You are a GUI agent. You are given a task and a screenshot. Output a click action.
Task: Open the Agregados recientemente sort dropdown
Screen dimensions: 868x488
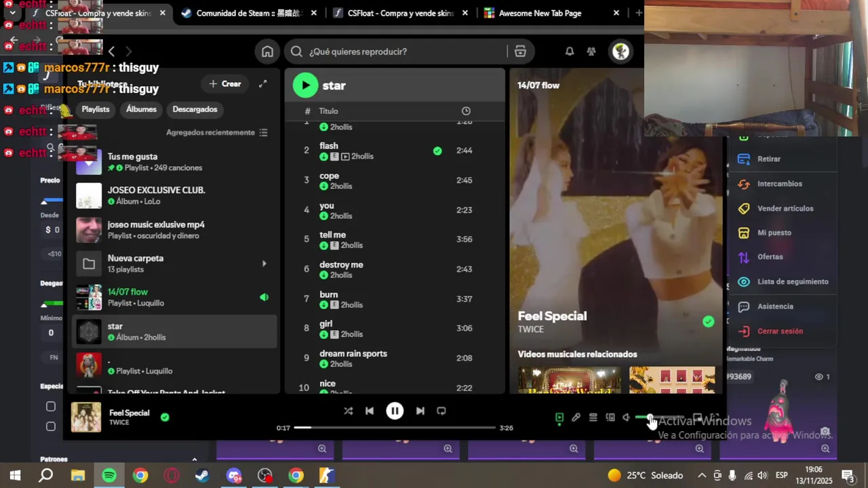point(217,132)
